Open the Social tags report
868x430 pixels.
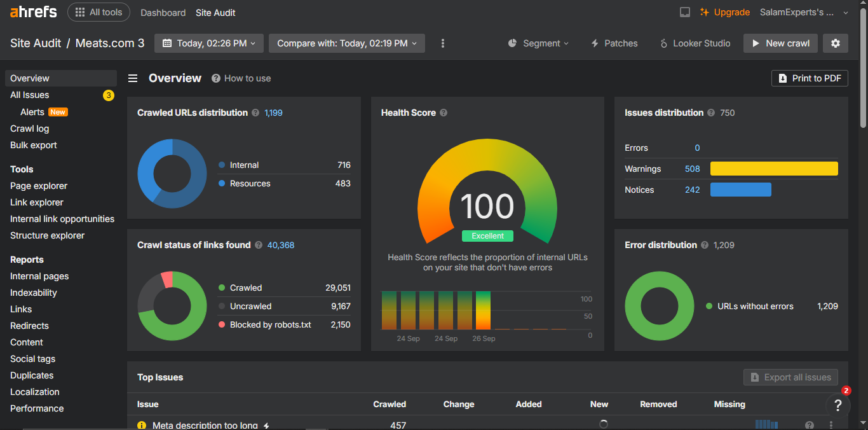tap(33, 359)
